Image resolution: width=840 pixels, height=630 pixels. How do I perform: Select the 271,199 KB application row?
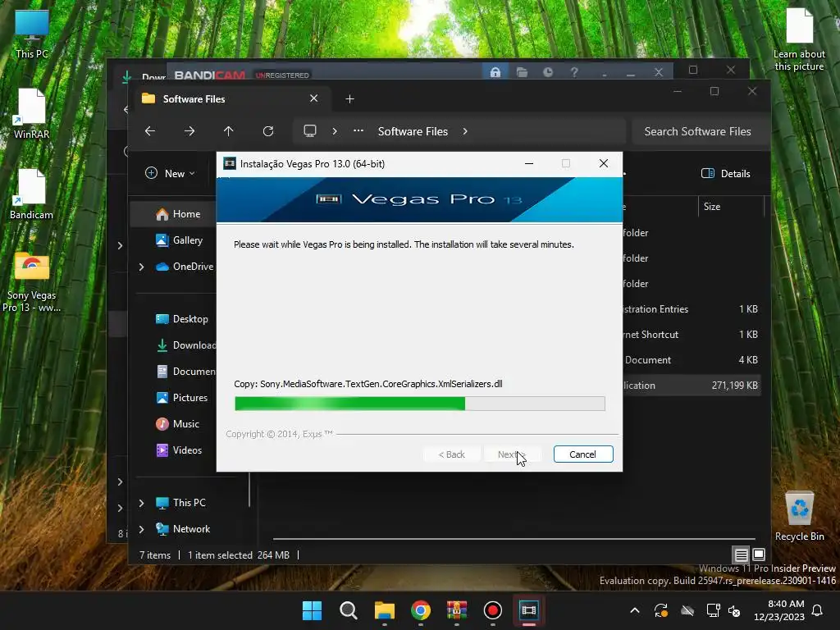tap(692, 386)
